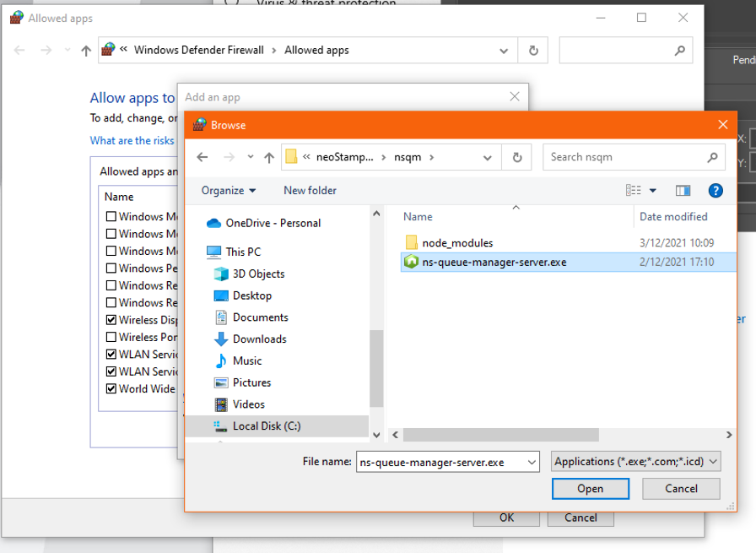Close the Browse dialog
756x553 pixels.
click(x=723, y=124)
